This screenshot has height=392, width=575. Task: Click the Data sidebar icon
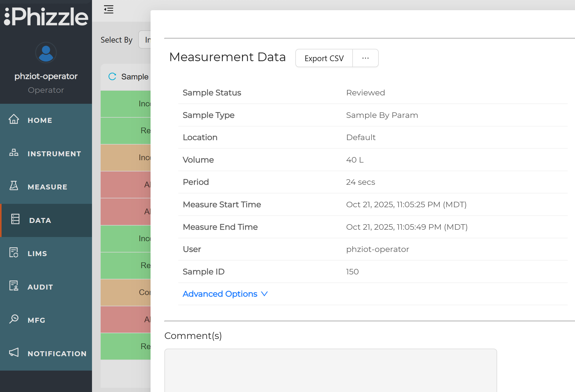point(15,219)
